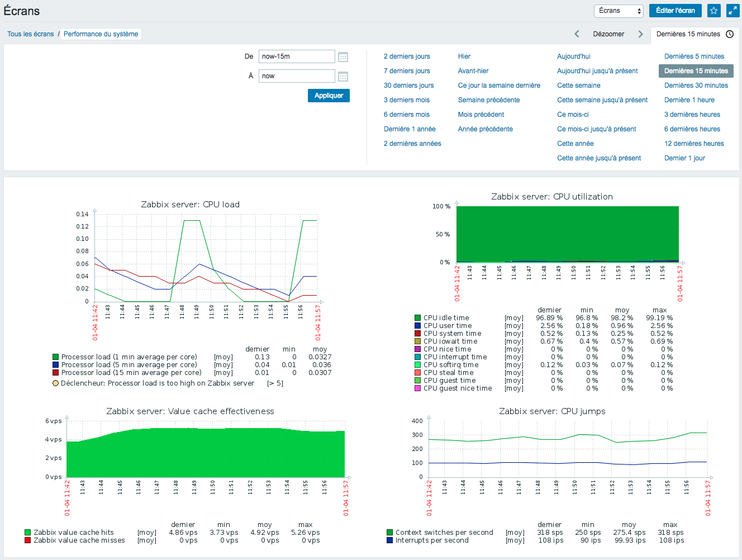Image resolution: width=742 pixels, height=560 pixels.
Task: Select 3 derniers mois range
Action: [x=407, y=100]
